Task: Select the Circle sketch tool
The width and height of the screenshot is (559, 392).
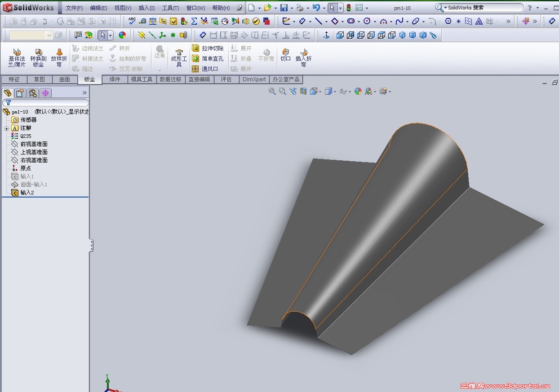Action: pyautogui.click(x=367, y=21)
